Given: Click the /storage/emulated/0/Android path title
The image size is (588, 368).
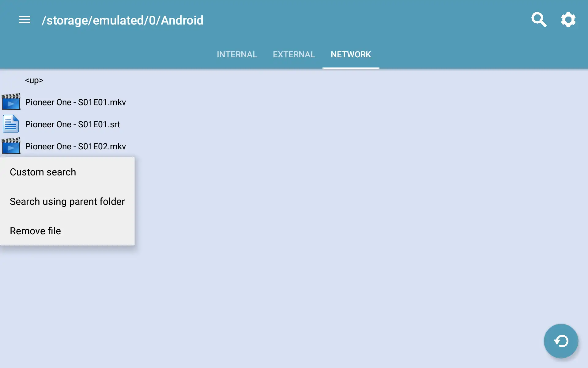Looking at the screenshot, I should click(x=123, y=20).
